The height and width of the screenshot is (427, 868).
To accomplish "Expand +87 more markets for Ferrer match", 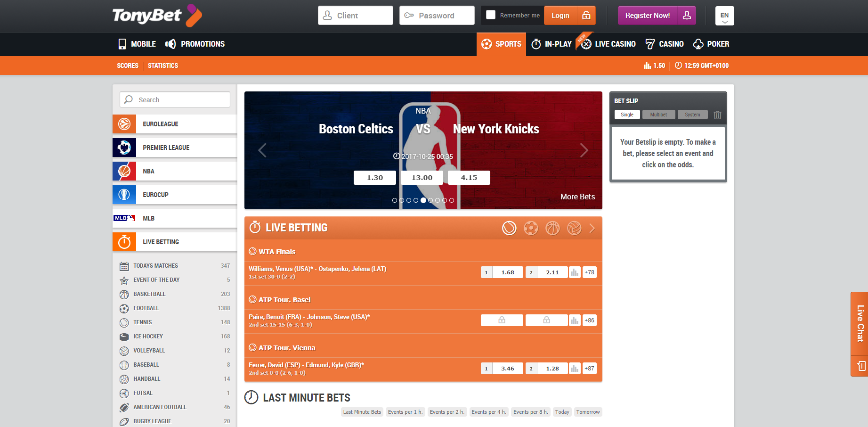I will pyautogui.click(x=590, y=369).
